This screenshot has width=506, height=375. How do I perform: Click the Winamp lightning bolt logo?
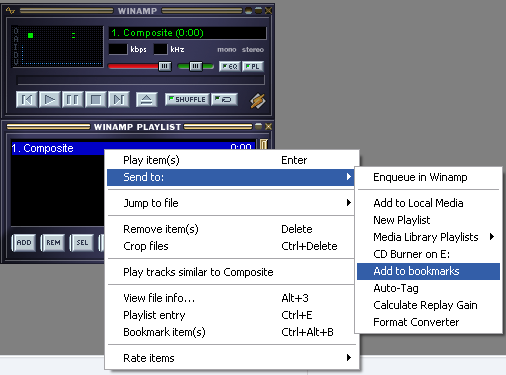[258, 101]
